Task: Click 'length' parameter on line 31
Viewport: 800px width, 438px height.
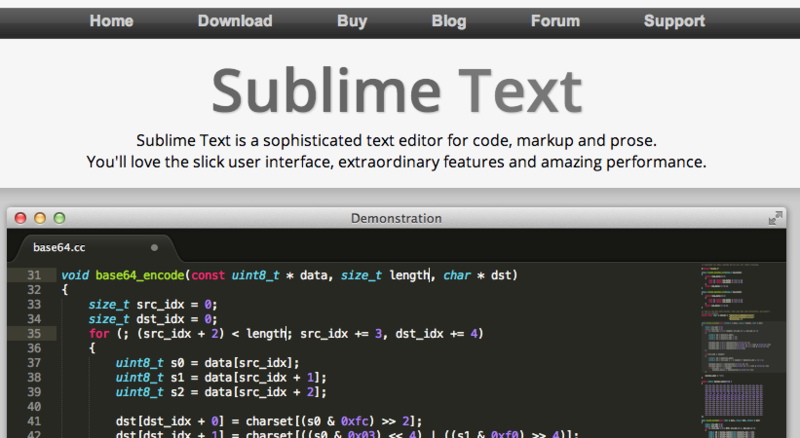Action: (x=409, y=276)
